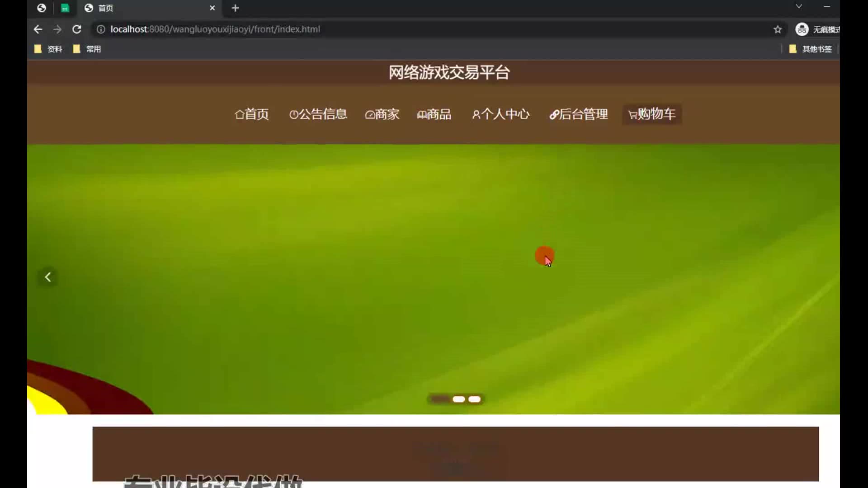The height and width of the screenshot is (488, 868).
Task: Click the site information icon in address bar
Action: [x=101, y=29]
